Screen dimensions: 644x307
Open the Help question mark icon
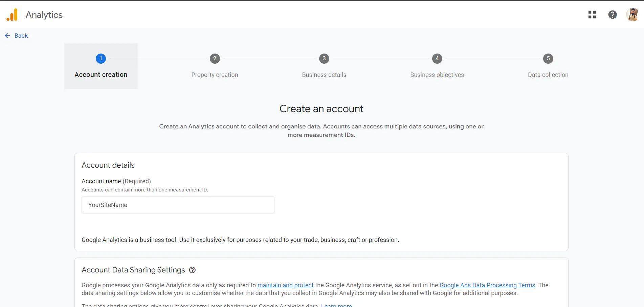(612, 15)
